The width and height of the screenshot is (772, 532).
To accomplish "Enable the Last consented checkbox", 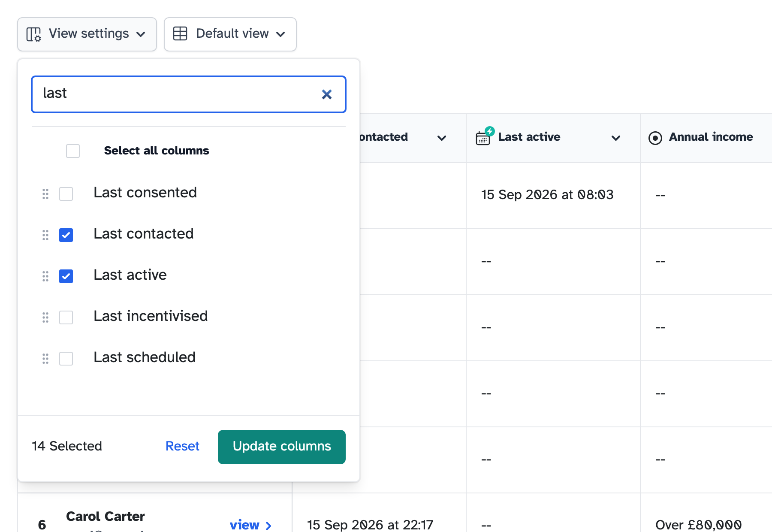I will tap(66, 194).
